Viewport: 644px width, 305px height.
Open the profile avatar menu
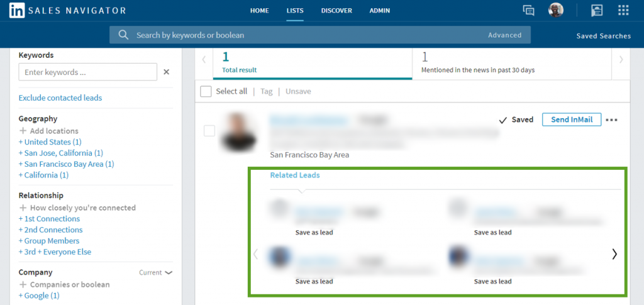pos(556,10)
